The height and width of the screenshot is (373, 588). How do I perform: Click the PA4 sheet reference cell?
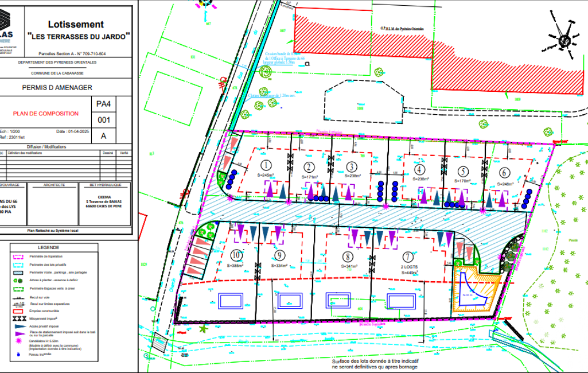[x=103, y=104]
